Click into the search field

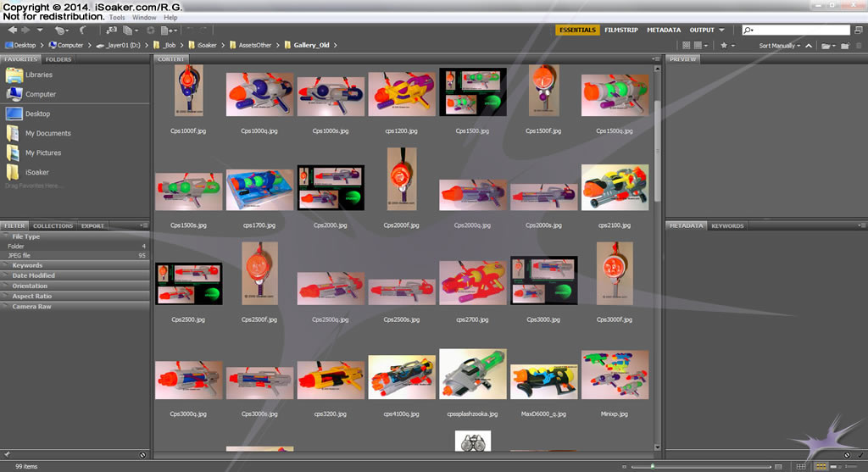pyautogui.click(x=796, y=30)
